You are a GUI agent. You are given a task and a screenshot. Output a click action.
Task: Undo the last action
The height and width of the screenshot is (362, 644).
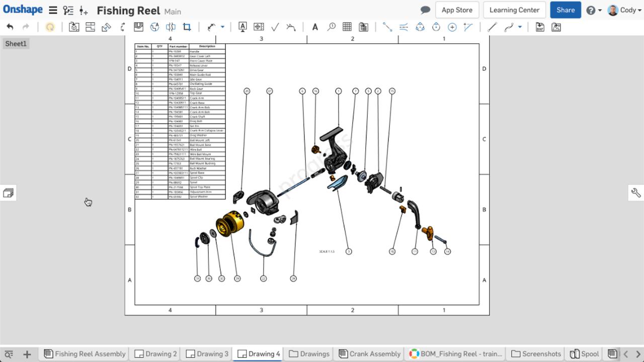coord(10,27)
